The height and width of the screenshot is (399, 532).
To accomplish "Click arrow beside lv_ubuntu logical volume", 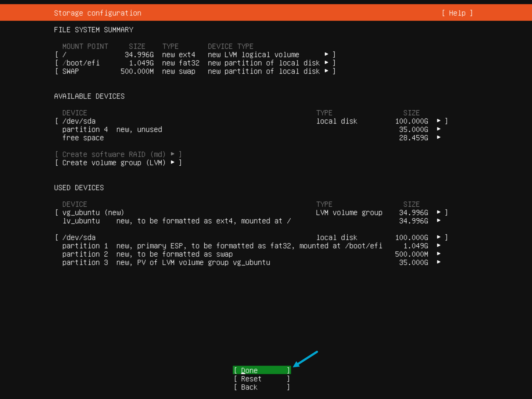I will click(x=438, y=221).
